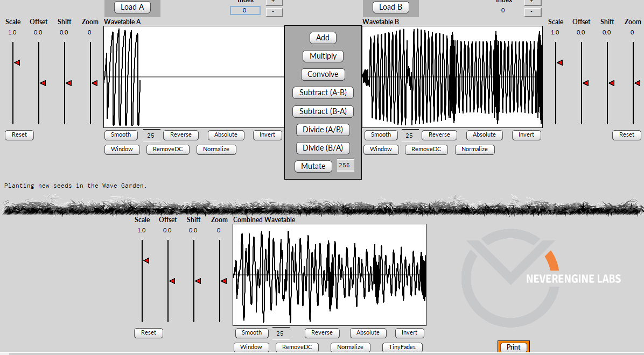Apply Absolute to the Combined Wavetable

pos(368,333)
